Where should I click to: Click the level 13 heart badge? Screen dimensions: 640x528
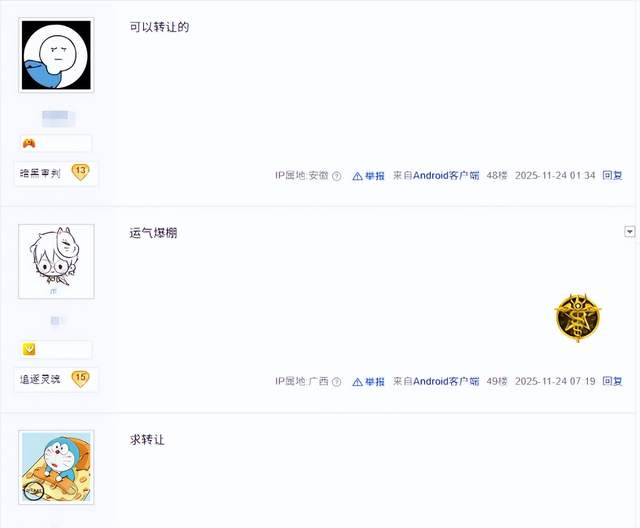point(80,172)
